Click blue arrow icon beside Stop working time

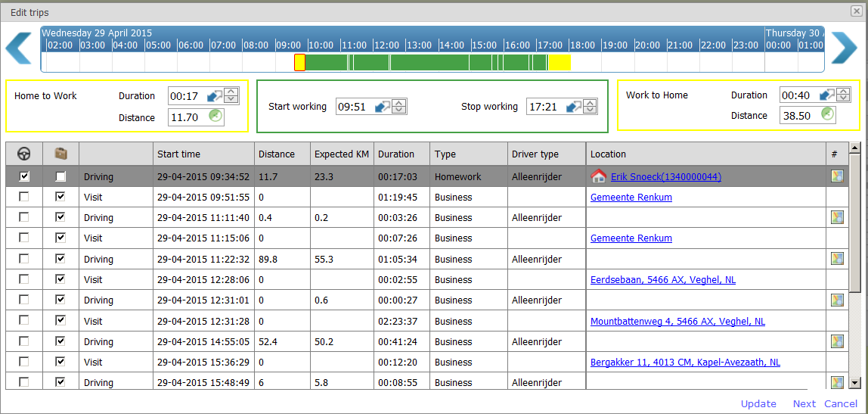574,107
